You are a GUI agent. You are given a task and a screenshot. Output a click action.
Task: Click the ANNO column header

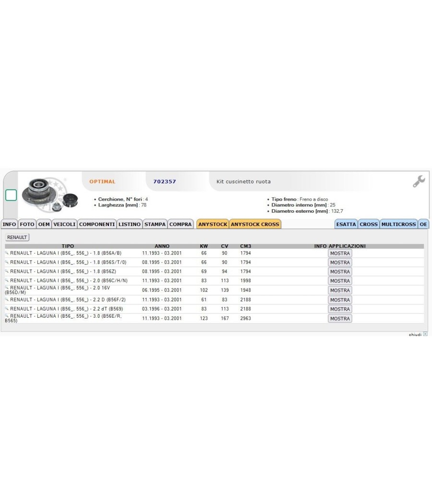[162, 246]
